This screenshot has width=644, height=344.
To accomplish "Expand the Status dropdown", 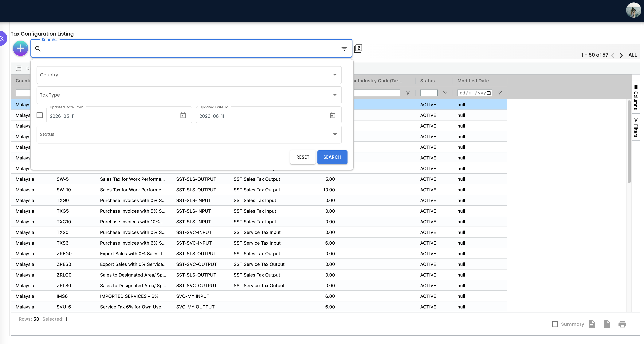I will click(189, 134).
